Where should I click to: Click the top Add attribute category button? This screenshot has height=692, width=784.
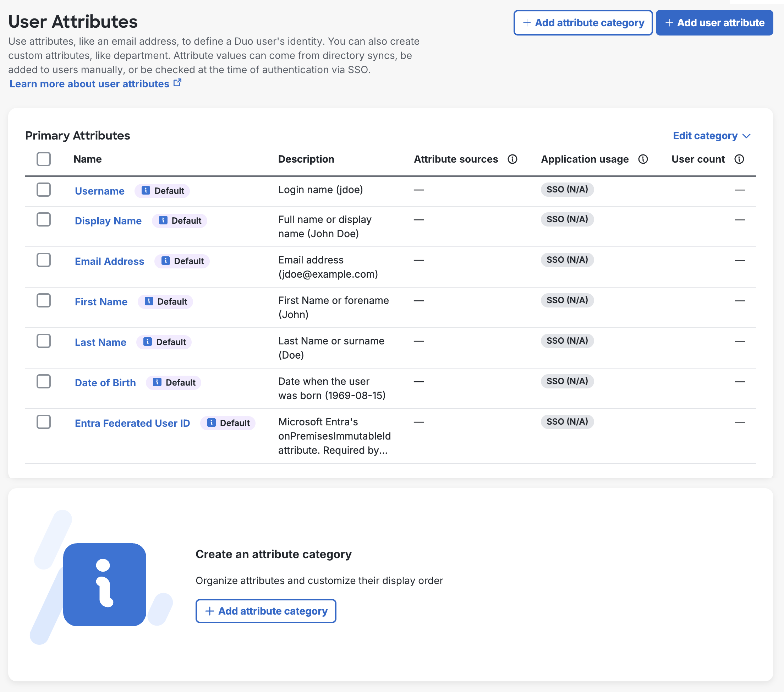coord(583,23)
